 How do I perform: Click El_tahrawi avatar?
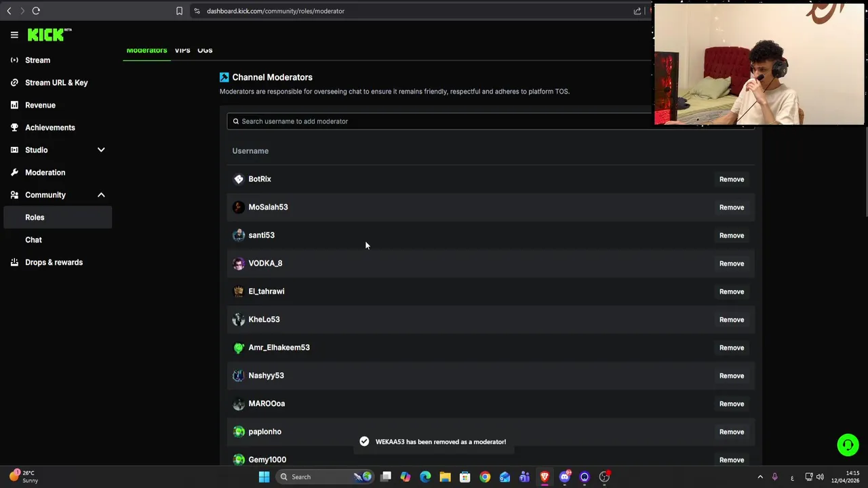(239, 291)
